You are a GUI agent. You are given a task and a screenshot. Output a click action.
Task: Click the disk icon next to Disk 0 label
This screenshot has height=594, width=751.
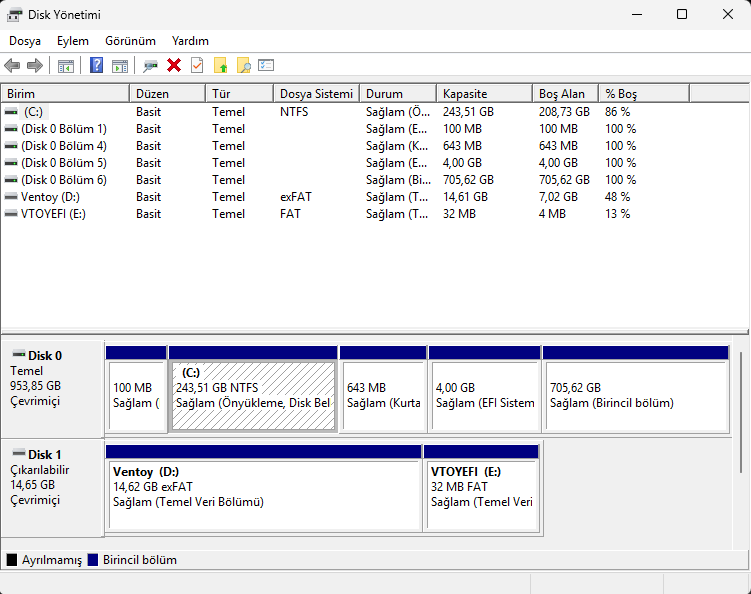[19, 354]
